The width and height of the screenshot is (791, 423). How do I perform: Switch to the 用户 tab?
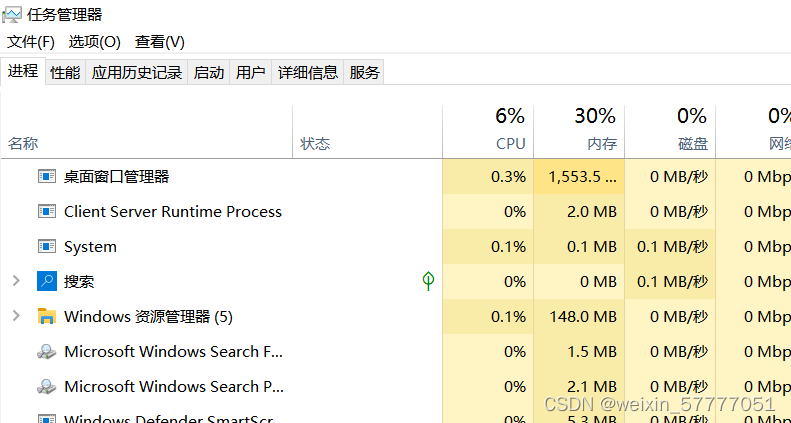[251, 73]
